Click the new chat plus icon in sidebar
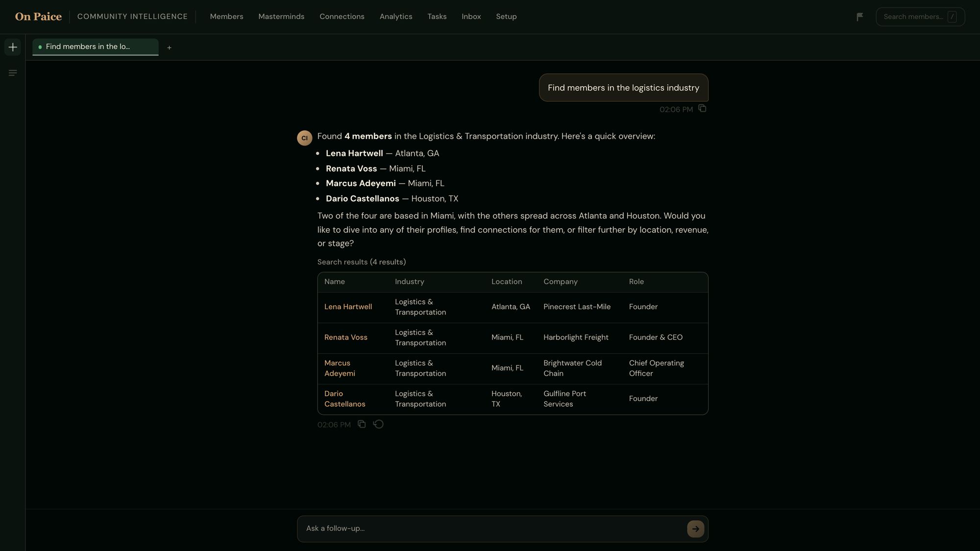This screenshot has width=980, height=551. (x=13, y=47)
